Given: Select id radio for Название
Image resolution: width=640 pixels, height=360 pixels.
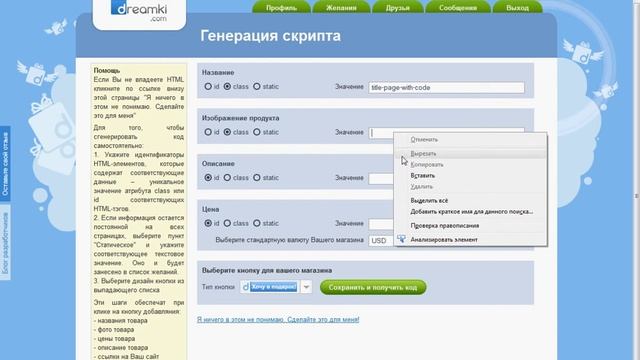Looking at the screenshot, I should pos(208,87).
